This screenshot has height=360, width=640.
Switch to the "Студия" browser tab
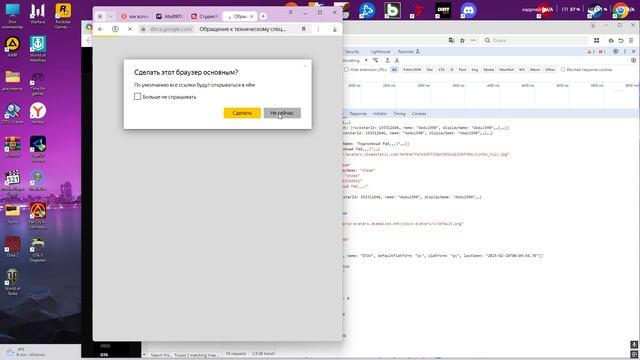point(205,16)
